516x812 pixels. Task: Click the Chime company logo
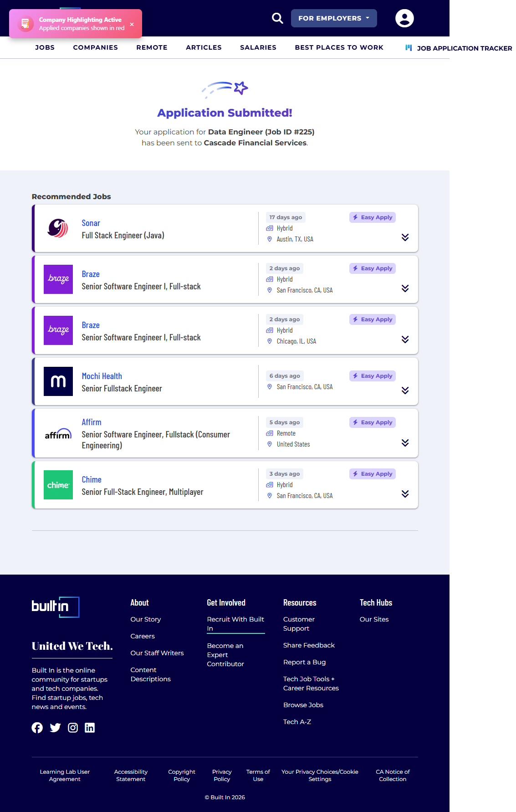(58, 485)
